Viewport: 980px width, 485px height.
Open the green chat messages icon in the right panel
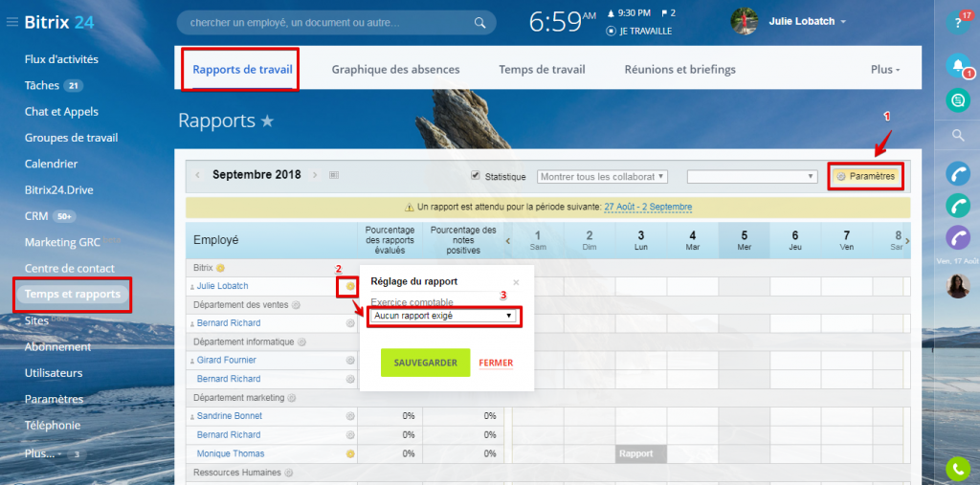pos(957,100)
